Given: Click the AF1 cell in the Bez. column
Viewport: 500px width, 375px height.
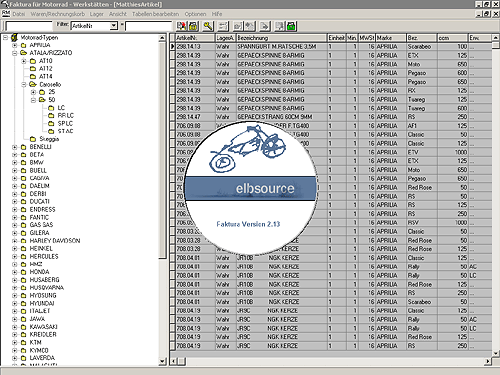Looking at the screenshot, I should click(422, 126).
